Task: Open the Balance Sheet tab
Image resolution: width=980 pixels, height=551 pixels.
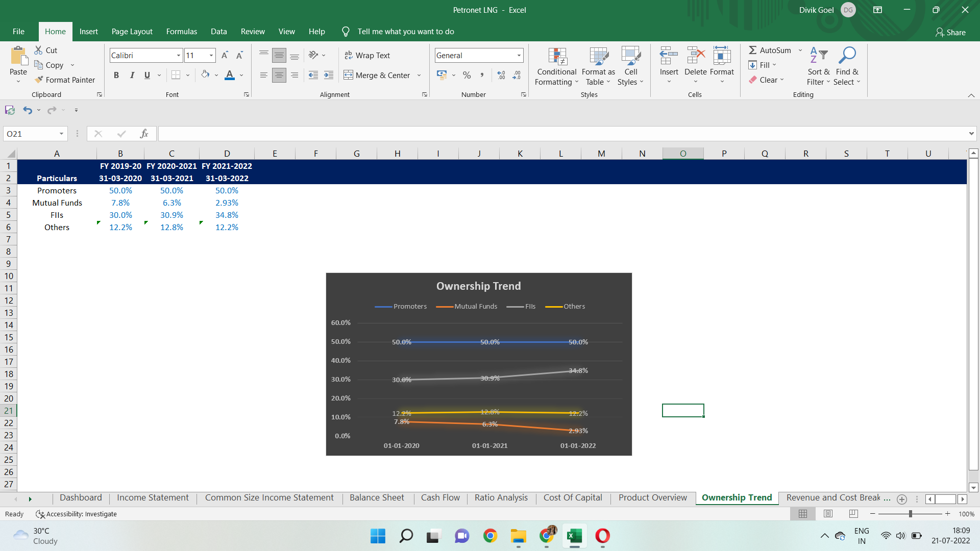Action: [377, 497]
